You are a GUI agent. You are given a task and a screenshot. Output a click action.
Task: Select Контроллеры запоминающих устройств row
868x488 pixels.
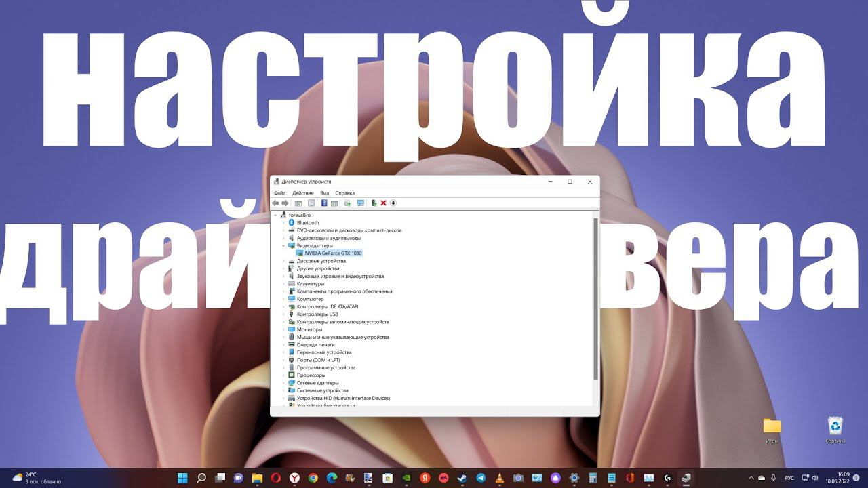338,322
